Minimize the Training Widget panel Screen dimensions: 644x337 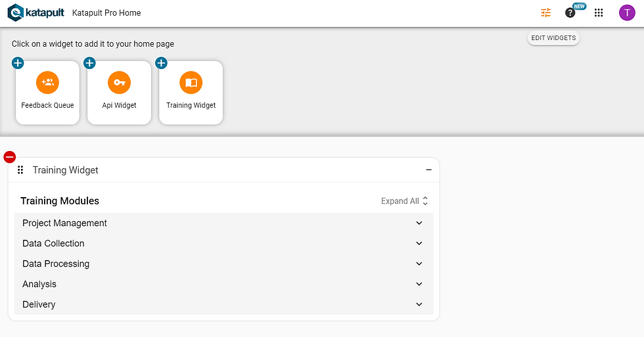pyautogui.click(x=428, y=169)
